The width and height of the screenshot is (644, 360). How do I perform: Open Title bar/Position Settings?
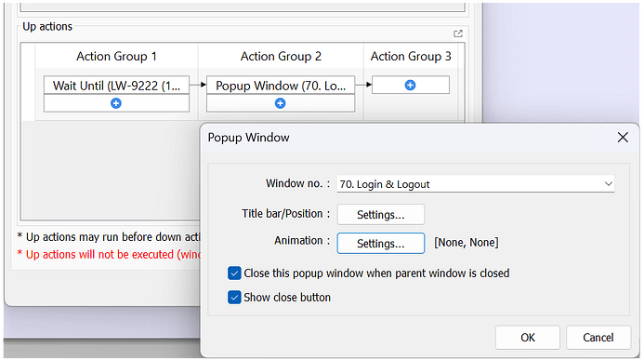point(381,215)
